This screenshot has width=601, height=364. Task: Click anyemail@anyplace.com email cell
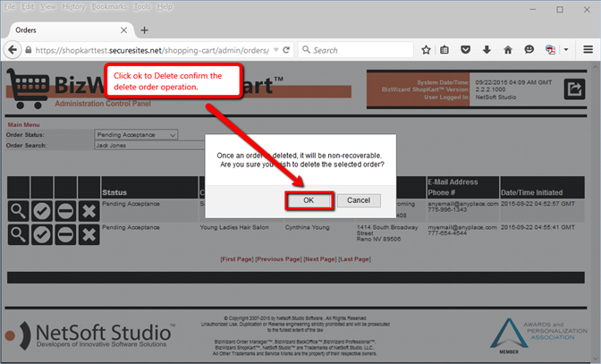pyautogui.click(x=463, y=204)
